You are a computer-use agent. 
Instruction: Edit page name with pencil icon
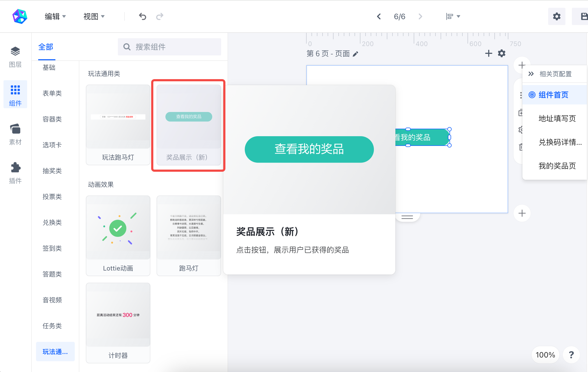(x=355, y=54)
